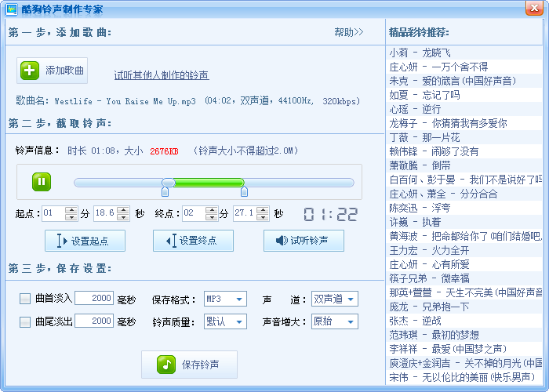
Task: Open the 保存格式 MP3 dropdown
Action: pos(225,299)
